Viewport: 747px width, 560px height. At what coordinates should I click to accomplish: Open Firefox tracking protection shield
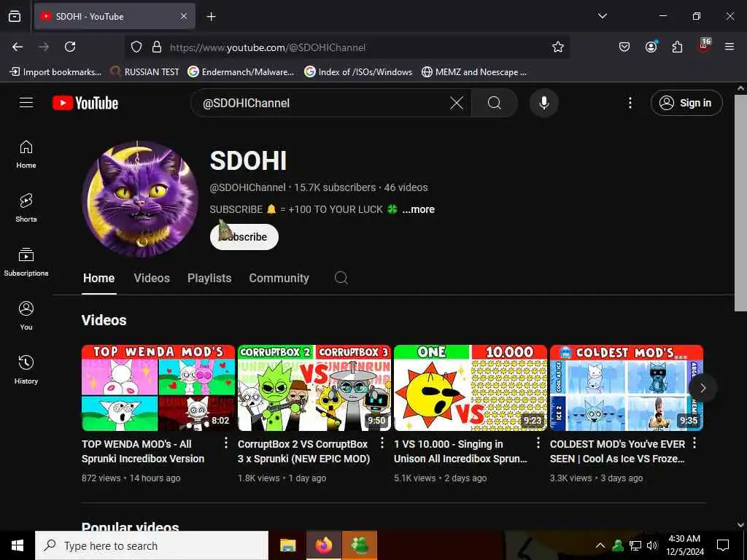pos(136,47)
